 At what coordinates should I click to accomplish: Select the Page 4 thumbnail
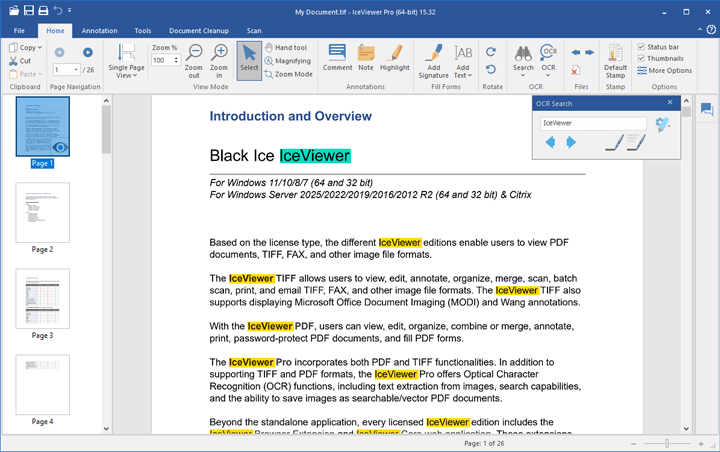point(43,385)
